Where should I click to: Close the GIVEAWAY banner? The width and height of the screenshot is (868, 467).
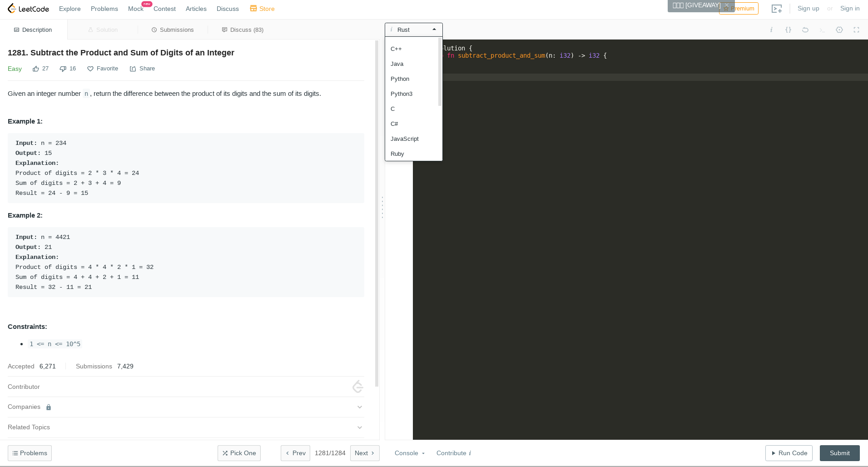[727, 5]
